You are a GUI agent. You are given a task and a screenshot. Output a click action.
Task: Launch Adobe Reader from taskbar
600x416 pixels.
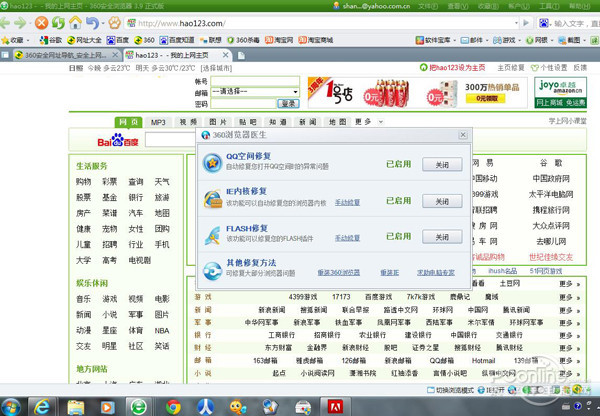click(x=337, y=405)
